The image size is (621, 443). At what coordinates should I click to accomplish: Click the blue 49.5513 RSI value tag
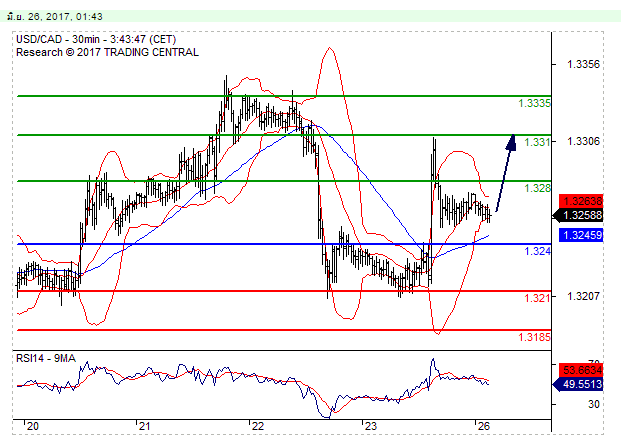[x=578, y=384]
